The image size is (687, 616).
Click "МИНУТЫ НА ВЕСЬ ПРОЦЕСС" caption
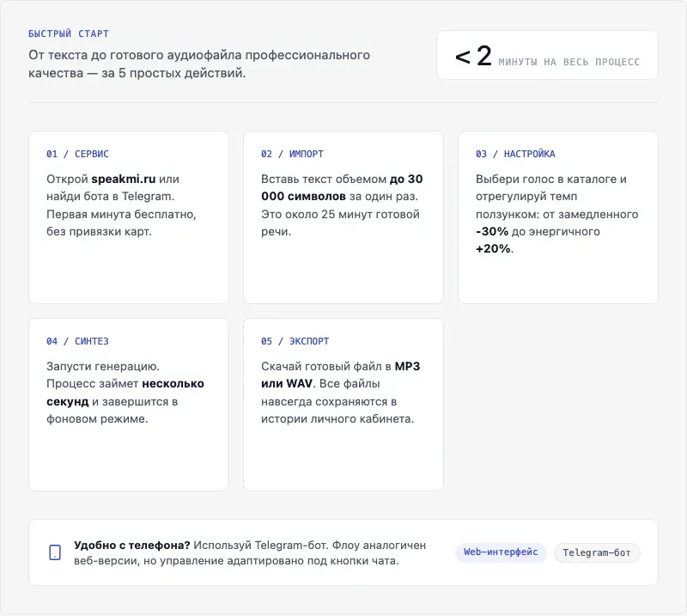tap(569, 62)
